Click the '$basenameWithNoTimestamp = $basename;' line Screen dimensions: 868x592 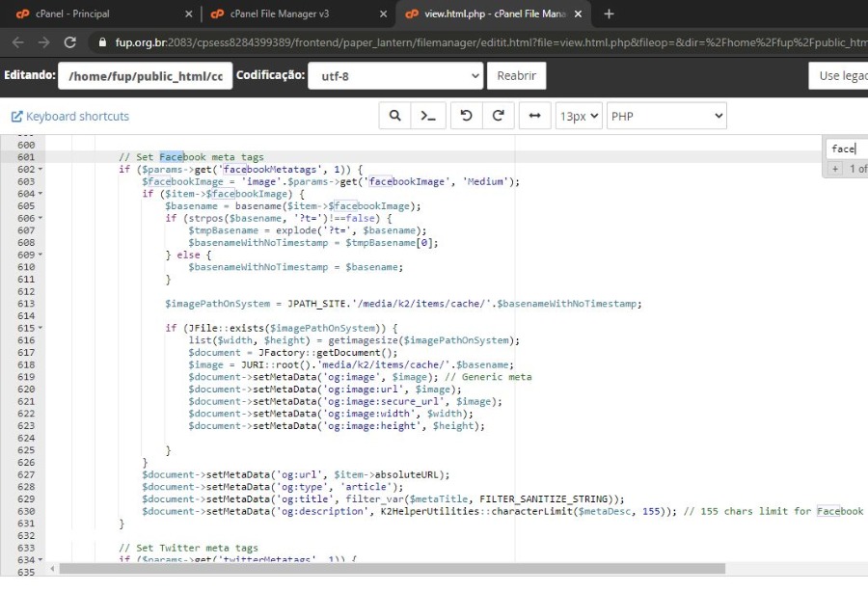[296, 267]
